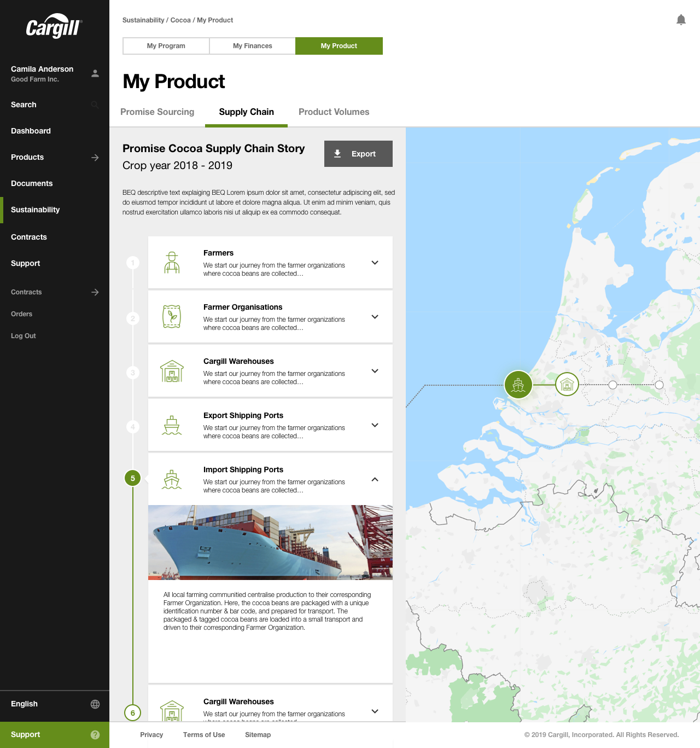Expand the step 6 Cargill Warehouses card
Viewport: 700px width, 748px height.
[375, 711]
